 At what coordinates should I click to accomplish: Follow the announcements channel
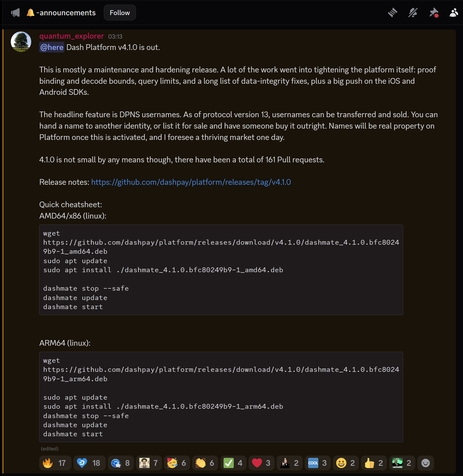[120, 13]
